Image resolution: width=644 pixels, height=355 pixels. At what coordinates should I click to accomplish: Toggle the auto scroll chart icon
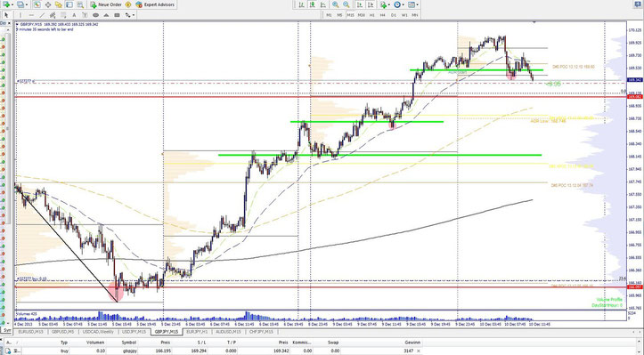tap(360, 4)
